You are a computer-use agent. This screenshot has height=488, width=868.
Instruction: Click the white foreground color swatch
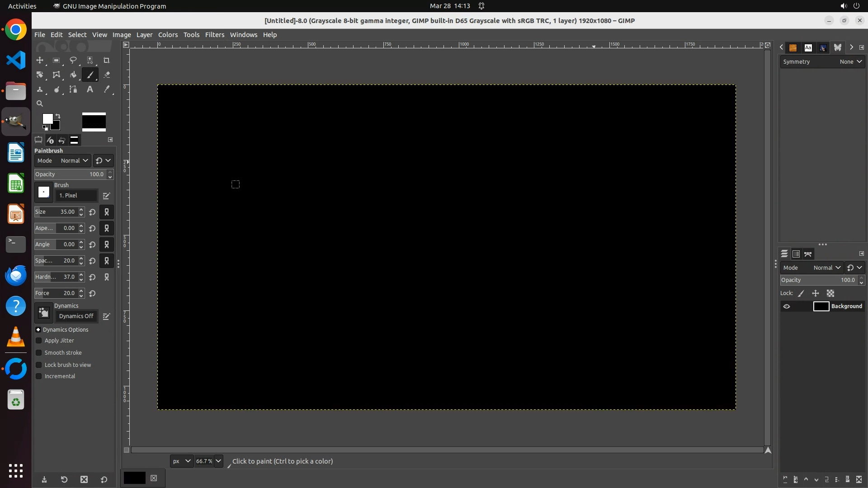coord(47,118)
